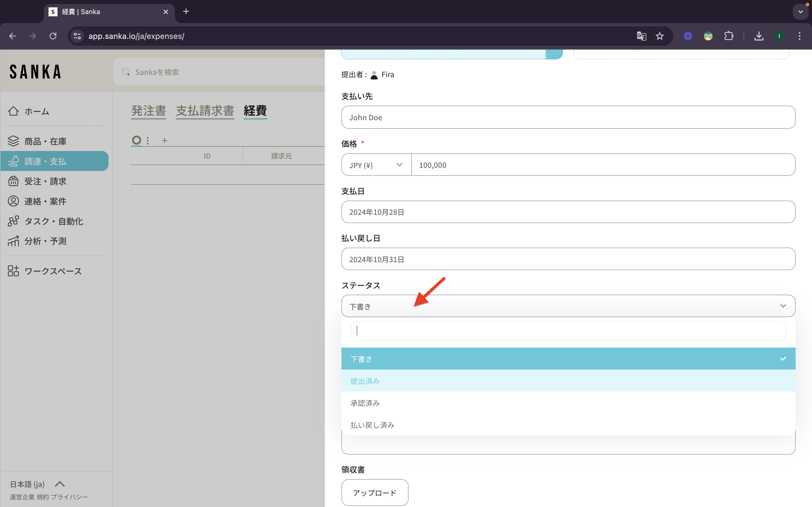Switch to the 支払請求書 tab

tap(205, 111)
